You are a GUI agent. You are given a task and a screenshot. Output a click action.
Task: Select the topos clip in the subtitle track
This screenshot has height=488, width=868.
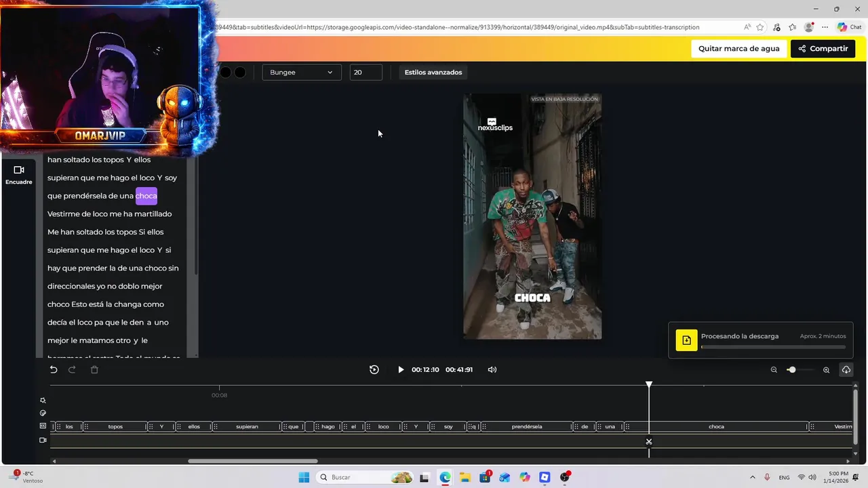tap(115, 426)
